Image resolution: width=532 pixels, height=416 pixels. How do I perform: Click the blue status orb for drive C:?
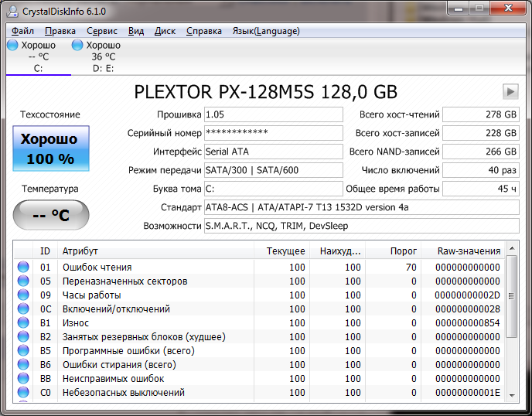click(x=12, y=45)
